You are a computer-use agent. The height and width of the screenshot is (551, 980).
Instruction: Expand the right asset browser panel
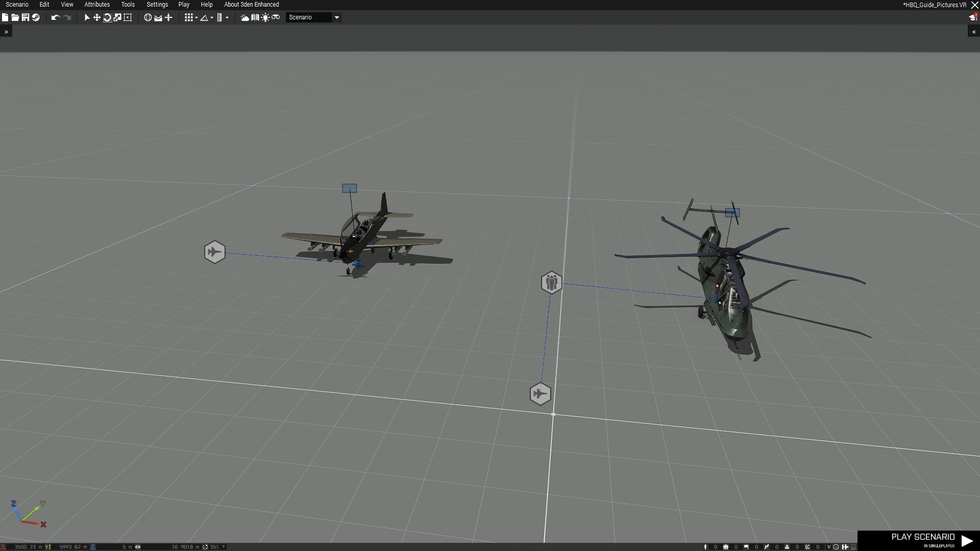(974, 32)
